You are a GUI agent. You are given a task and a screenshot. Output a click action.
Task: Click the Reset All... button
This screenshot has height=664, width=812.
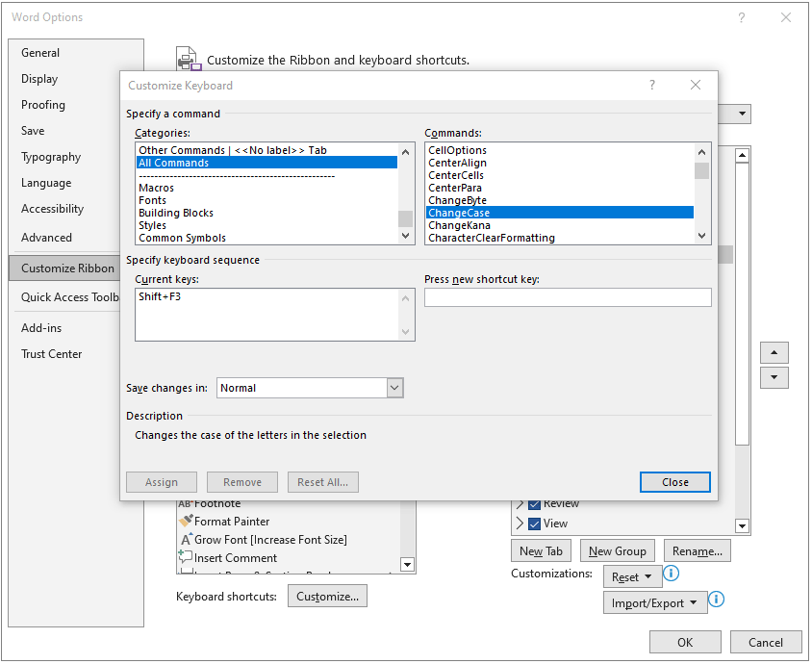point(323,482)
